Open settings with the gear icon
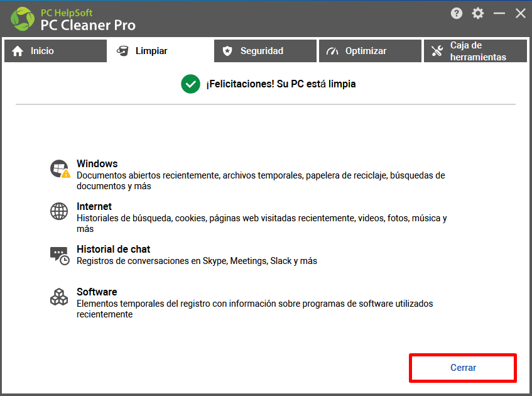The image size is (532, 396). pos(478,14)
